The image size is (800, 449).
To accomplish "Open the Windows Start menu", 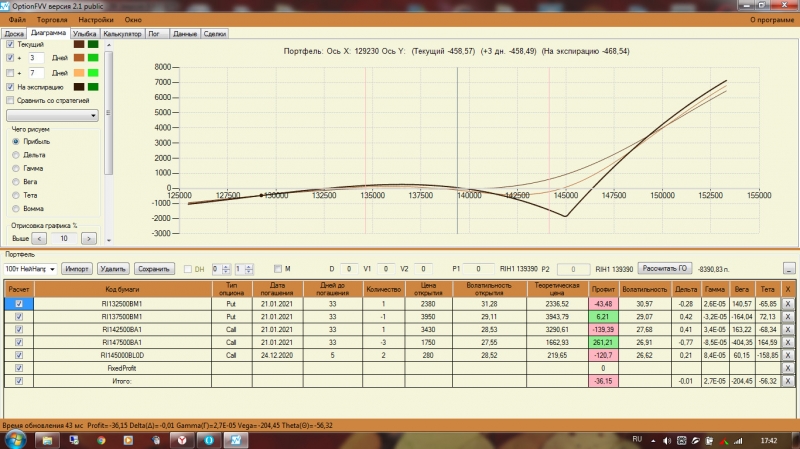I will coord(15,440).
